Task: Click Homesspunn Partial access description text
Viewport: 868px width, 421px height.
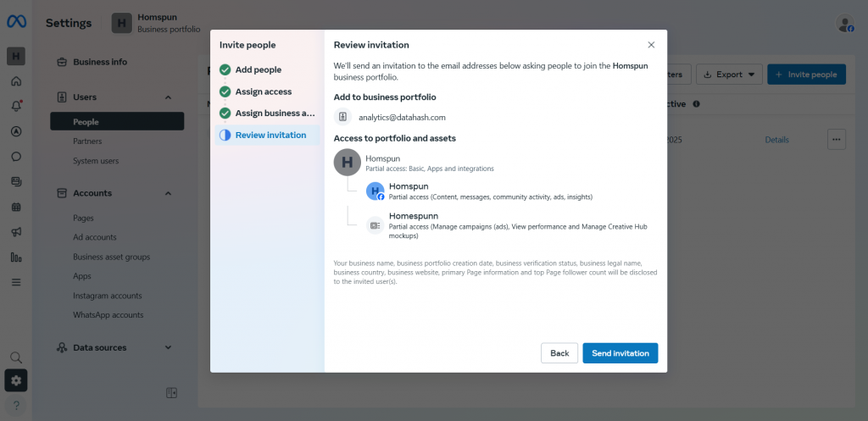Action: tap(518, 231)
